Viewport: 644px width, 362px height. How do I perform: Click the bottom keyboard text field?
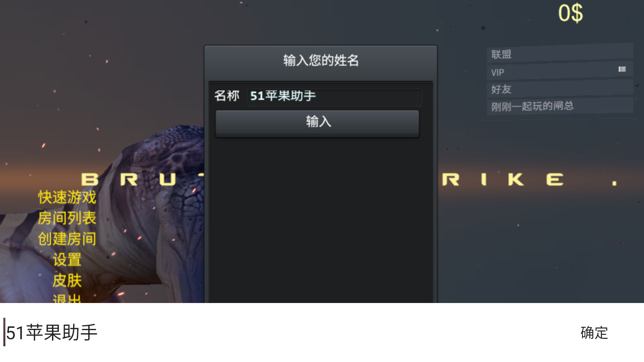pos(285,333)
